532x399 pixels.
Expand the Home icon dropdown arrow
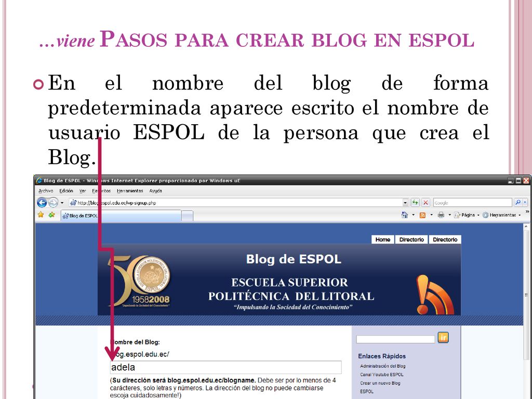pyautogui.click(x=413, y=215)
